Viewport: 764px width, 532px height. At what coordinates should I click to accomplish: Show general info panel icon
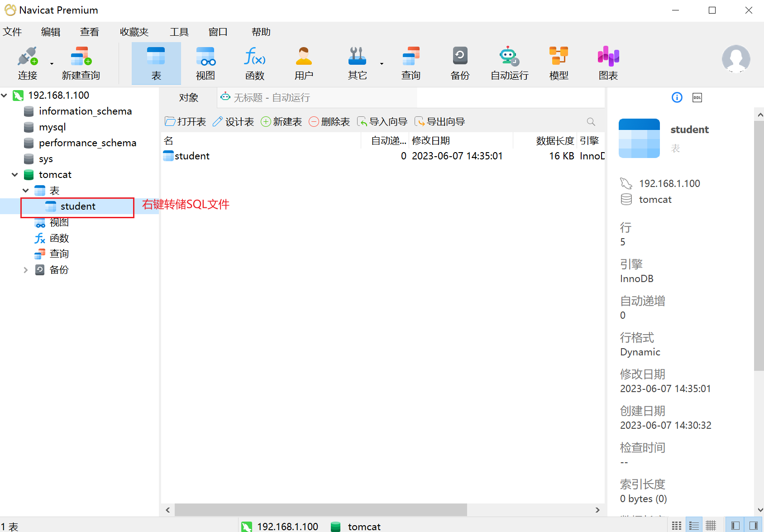click(677, 98)
